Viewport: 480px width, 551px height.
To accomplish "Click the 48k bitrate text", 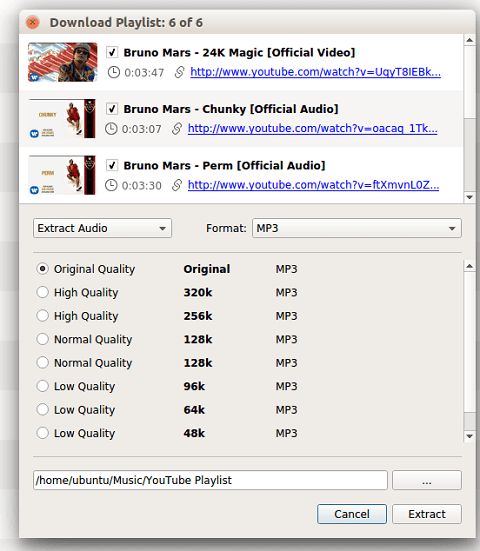I will 194,433.
